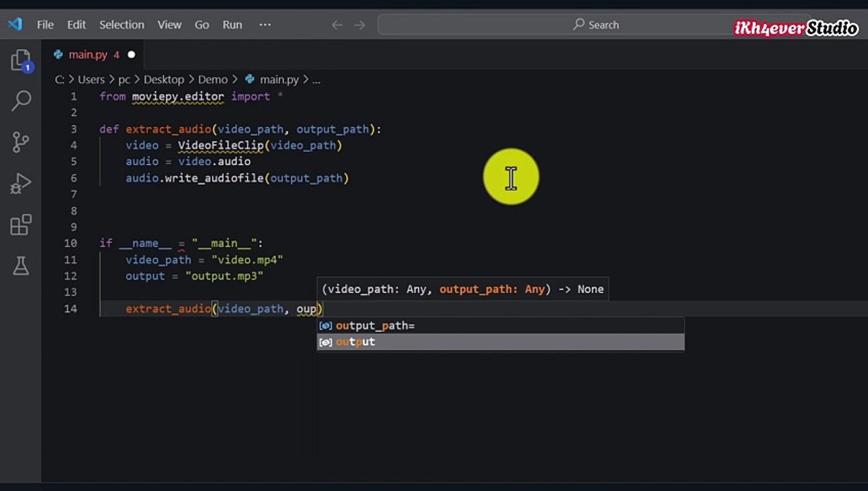
Task: Click 'extract_audio' call on line 14
Action: click(x=168, y=308)
